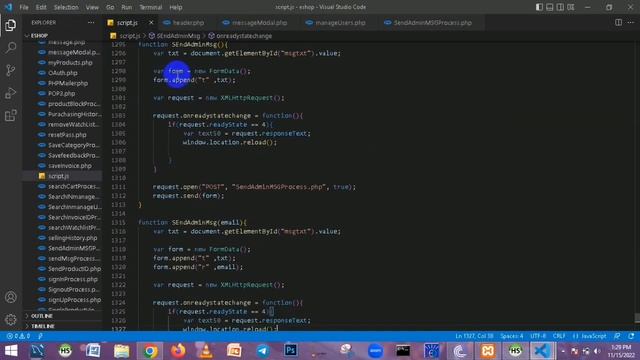This screenshot has width=640, height=360.
Task: Click CRLF end-of-line selector
Action: (559, 336)
